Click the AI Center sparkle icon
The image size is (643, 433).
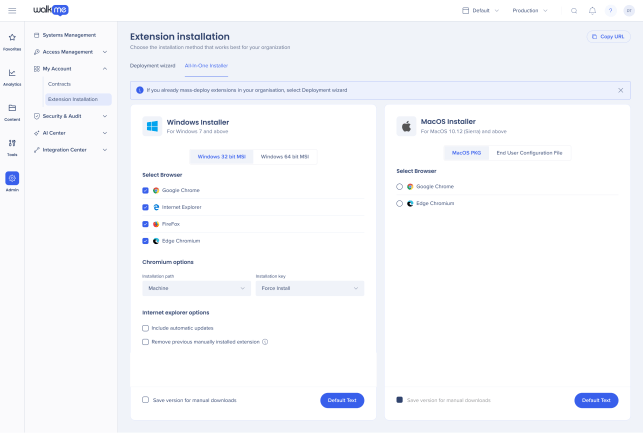36,133
